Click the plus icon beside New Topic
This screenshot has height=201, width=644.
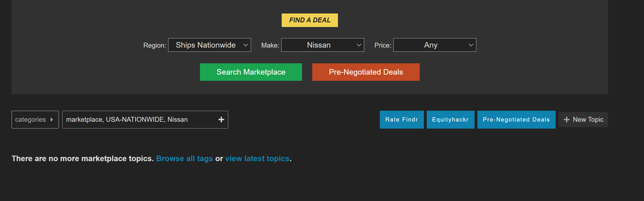pyautogui.click(x=566, y=120)
